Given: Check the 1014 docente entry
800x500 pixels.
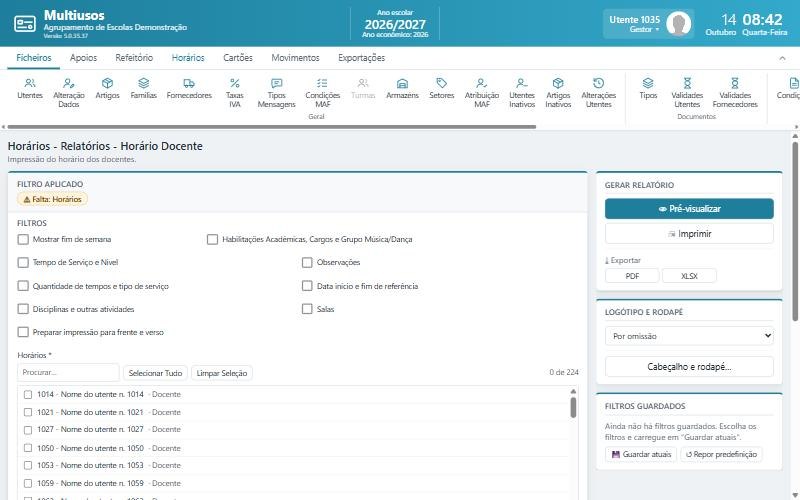Looking at the screenshot, I should (x=28, y=394).
